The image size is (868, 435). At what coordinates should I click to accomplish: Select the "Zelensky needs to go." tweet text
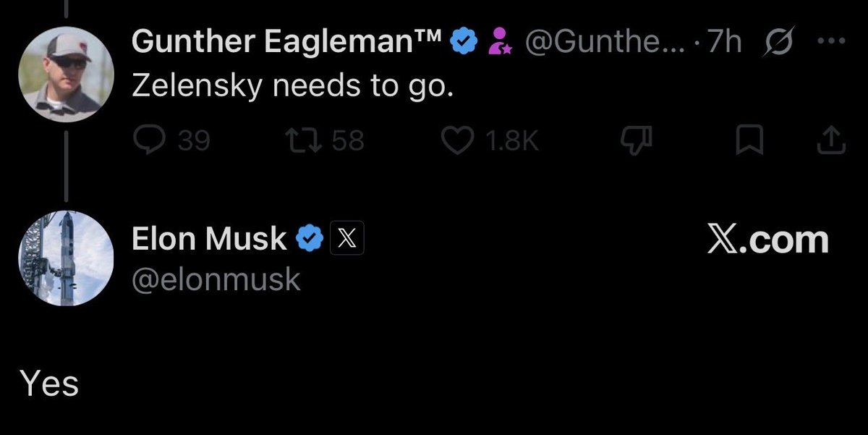[292, 88]
